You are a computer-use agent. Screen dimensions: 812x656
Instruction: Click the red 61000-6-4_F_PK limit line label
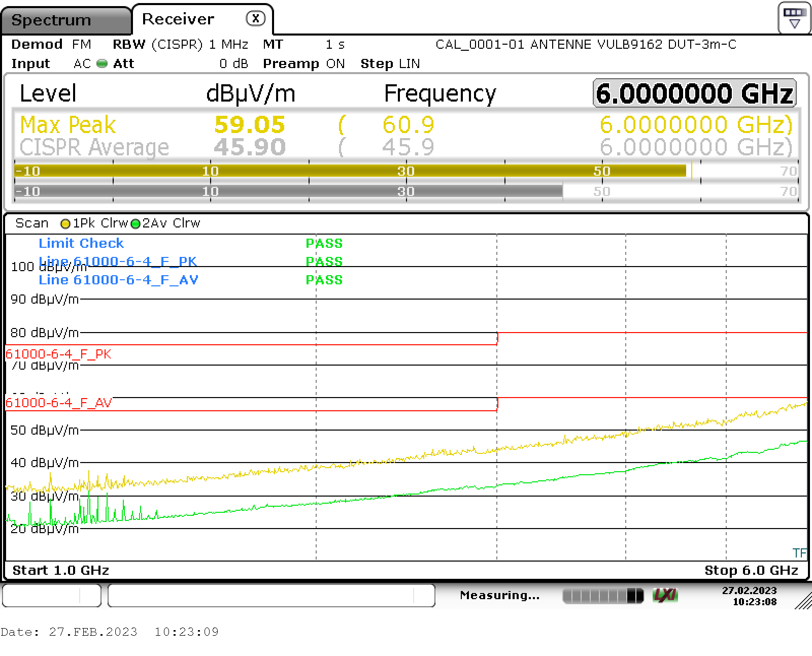(58, 354)
